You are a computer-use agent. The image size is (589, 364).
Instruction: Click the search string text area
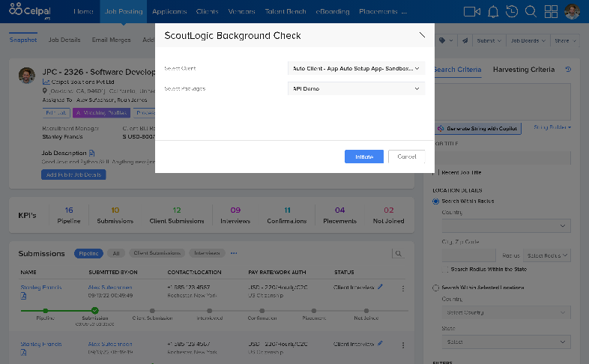(501, 102)
